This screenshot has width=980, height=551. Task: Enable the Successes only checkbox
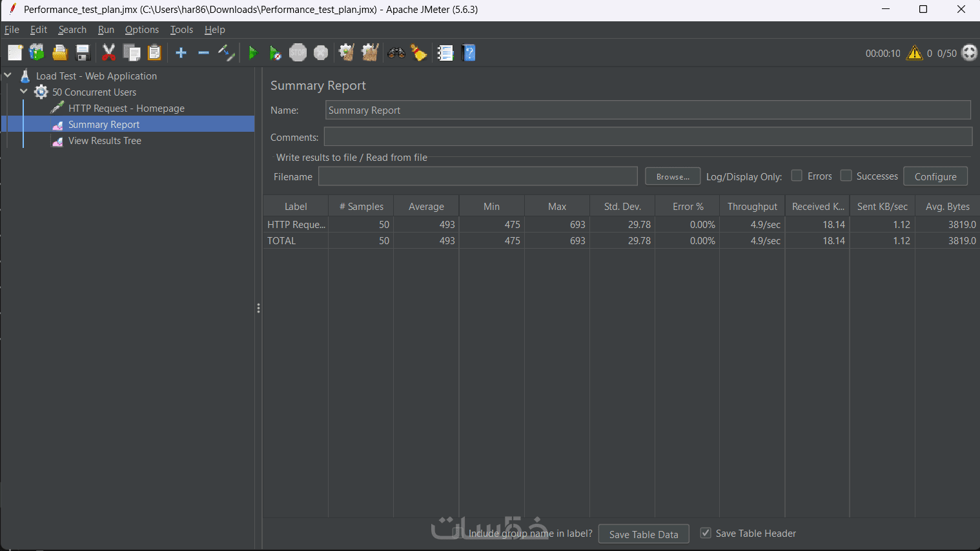846,176
